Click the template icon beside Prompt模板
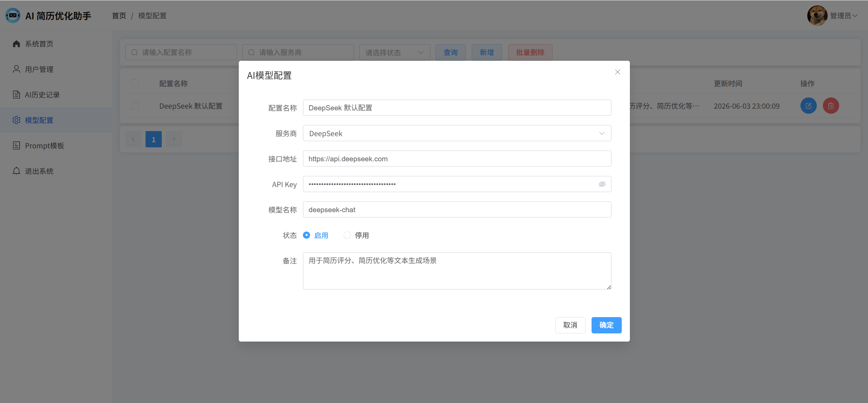 (16, 146)
